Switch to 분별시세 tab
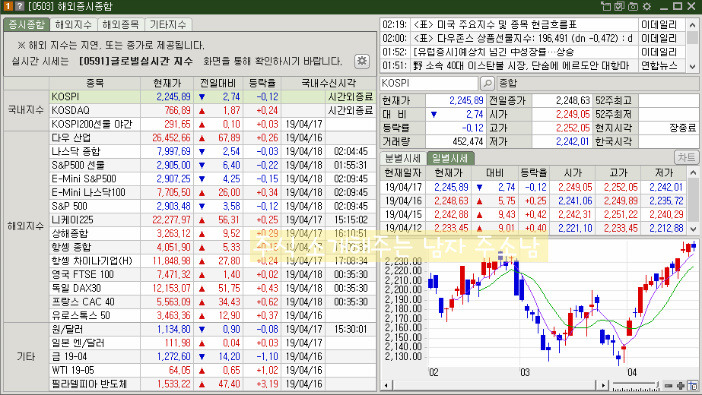The image size is (702, 395). coord(403,158)
